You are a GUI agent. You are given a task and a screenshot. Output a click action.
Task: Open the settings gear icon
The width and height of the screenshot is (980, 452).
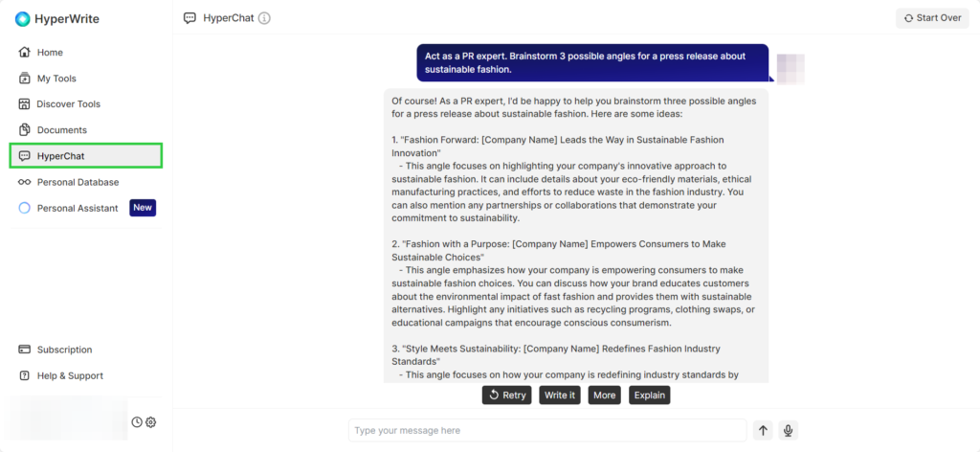pyautogui.click(x=150, y=422)
